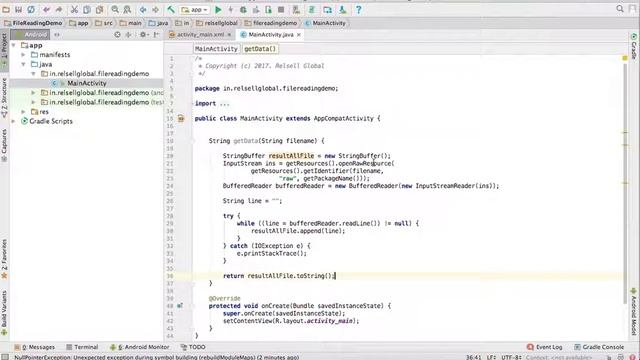Close the activity_main.xml tab
This screenshot has height=360, width=640.
[229, 35]
